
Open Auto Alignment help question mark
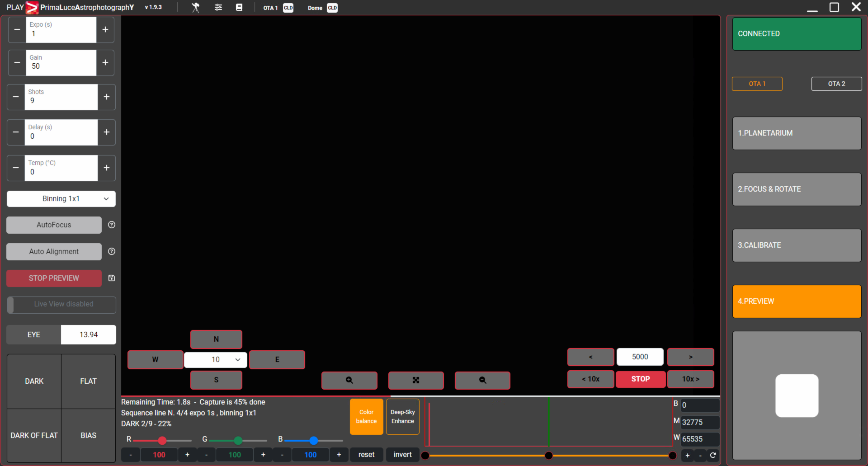pos(112,251)
